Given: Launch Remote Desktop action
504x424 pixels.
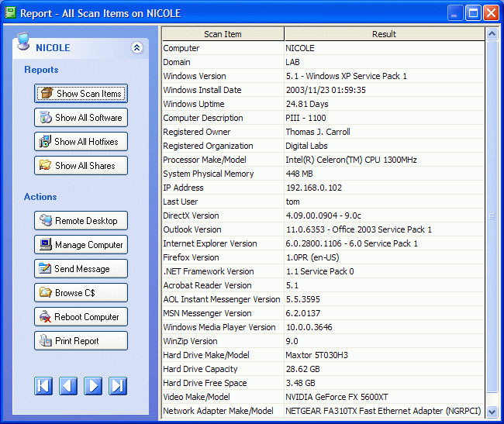Looking at the screenshot, I should pyautogui.click(x=81, y=221).
